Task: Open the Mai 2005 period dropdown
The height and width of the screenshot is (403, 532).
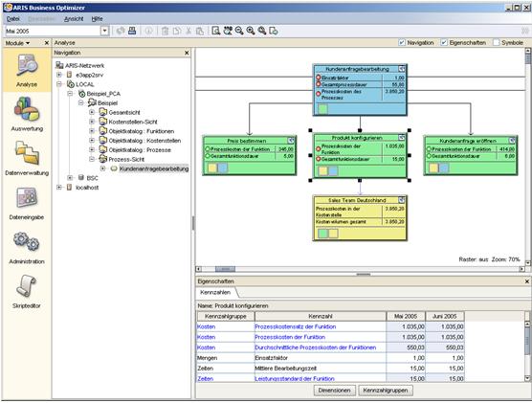Action: 104,31
